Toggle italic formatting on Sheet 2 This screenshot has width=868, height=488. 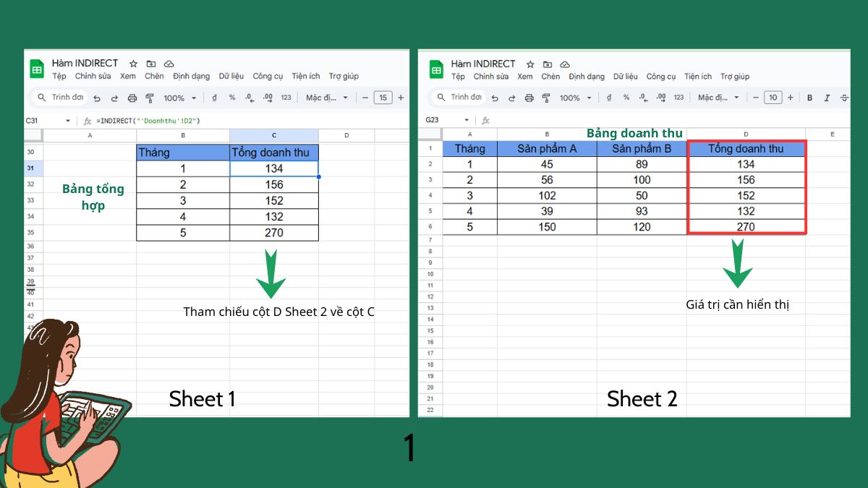(825, 98)
